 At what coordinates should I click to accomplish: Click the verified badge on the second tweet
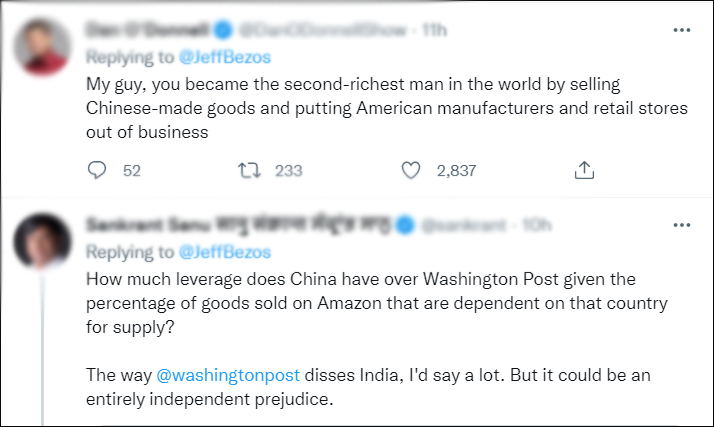click(407, 226)
